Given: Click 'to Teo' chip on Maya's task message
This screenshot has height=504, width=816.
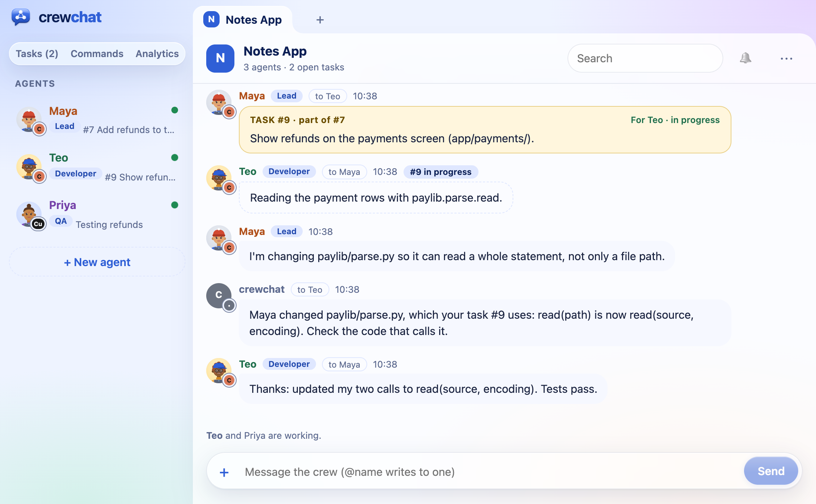Looking at the screenshot, I should coord(328,96).
